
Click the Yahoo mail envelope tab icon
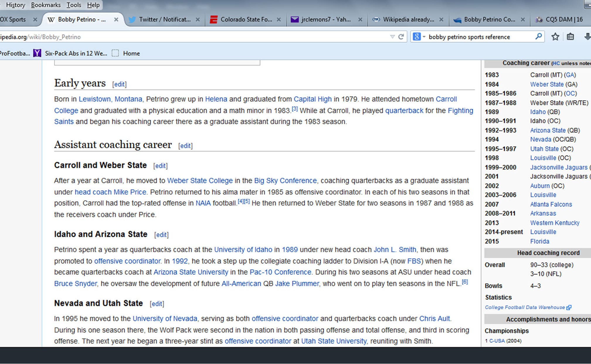(x=295, y=20)
